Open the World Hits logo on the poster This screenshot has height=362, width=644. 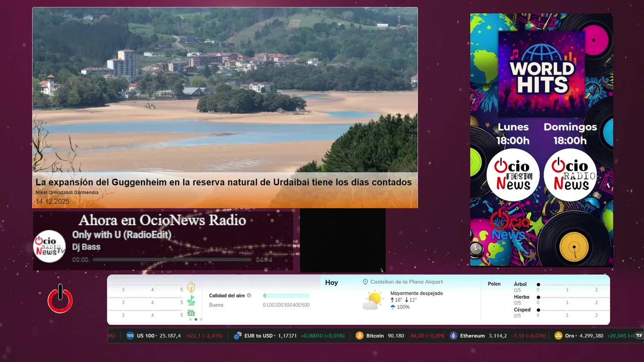click(541, 74)
